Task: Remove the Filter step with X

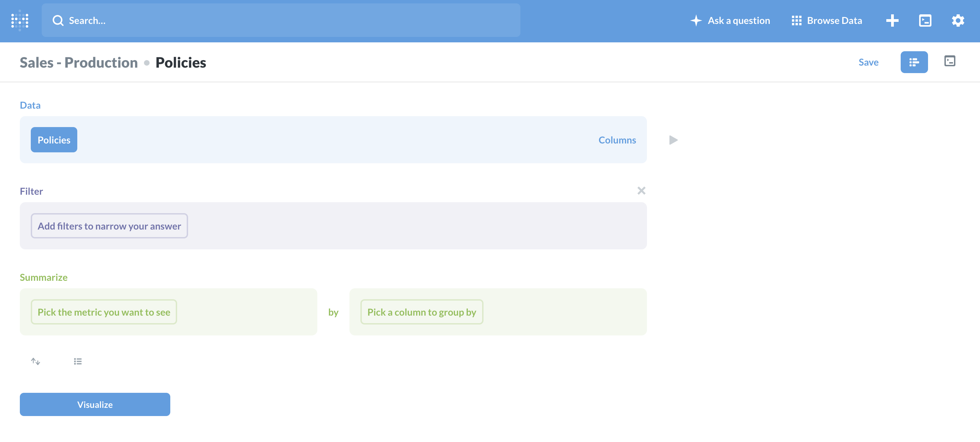Action: (641, 191)
